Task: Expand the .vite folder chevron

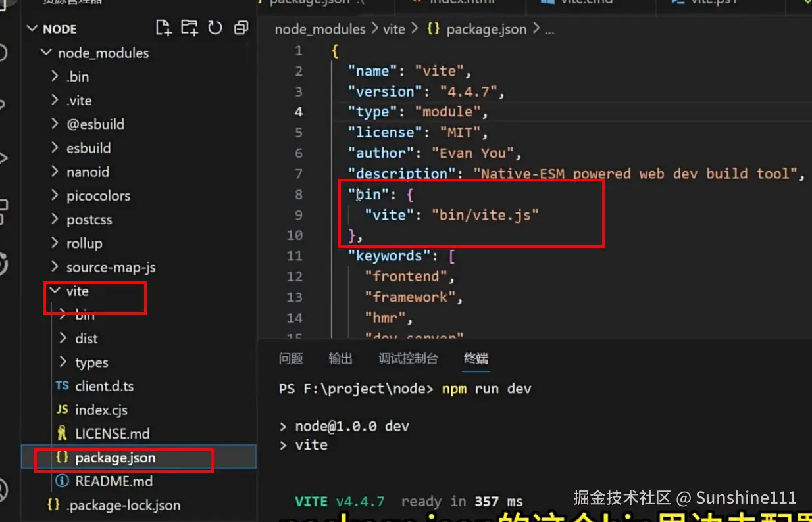Action: (55, 100)
